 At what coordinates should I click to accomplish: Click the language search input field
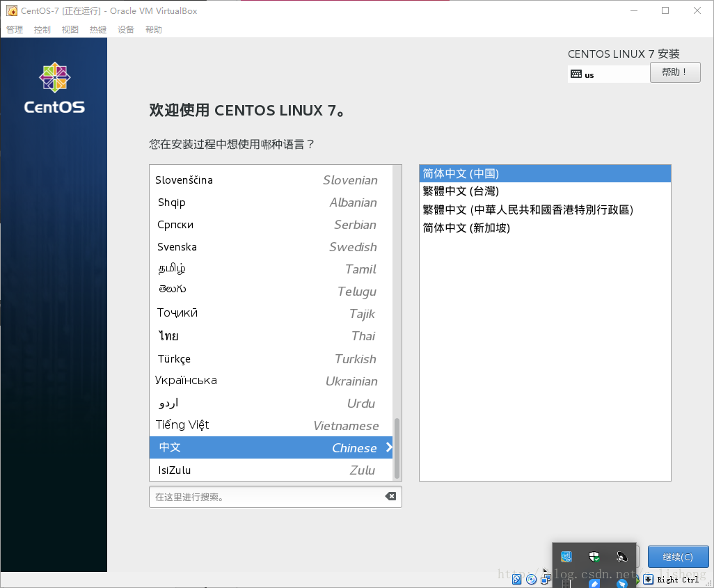click(x=275, y=497)
